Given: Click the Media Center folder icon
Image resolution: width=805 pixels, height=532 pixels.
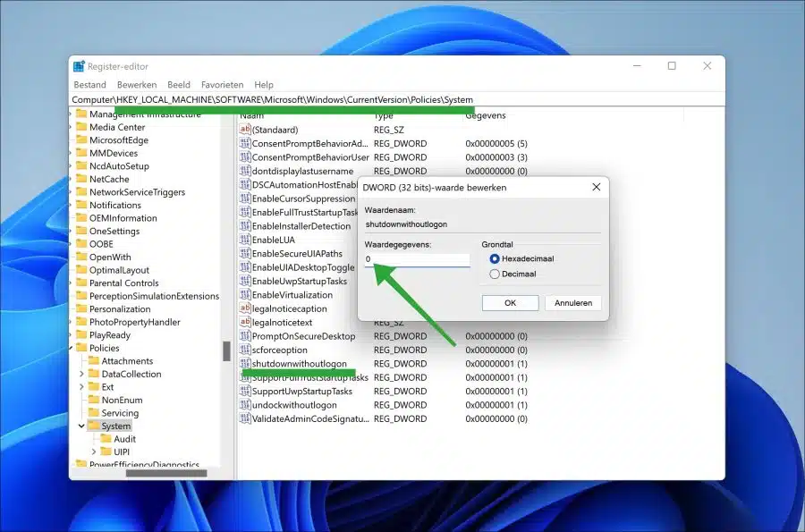Looking at the screenshot, I should [x=81, y=127].
